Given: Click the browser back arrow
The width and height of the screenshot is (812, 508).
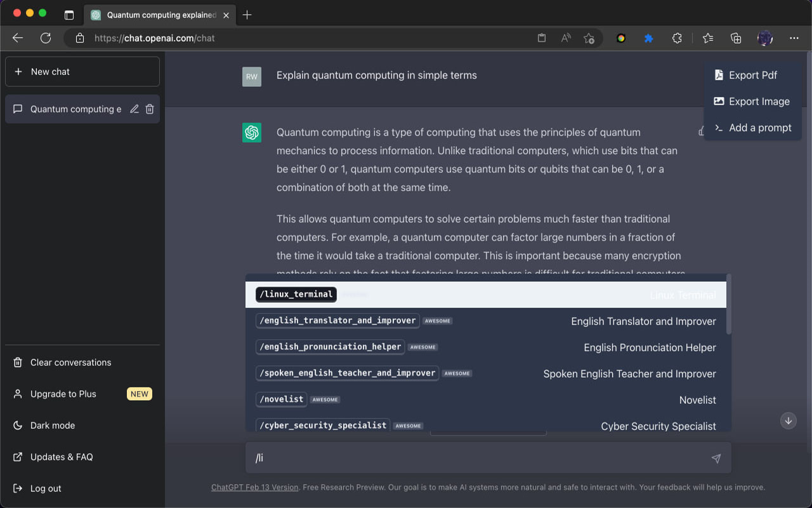Looking at the screenshot, I should [18, 38].
